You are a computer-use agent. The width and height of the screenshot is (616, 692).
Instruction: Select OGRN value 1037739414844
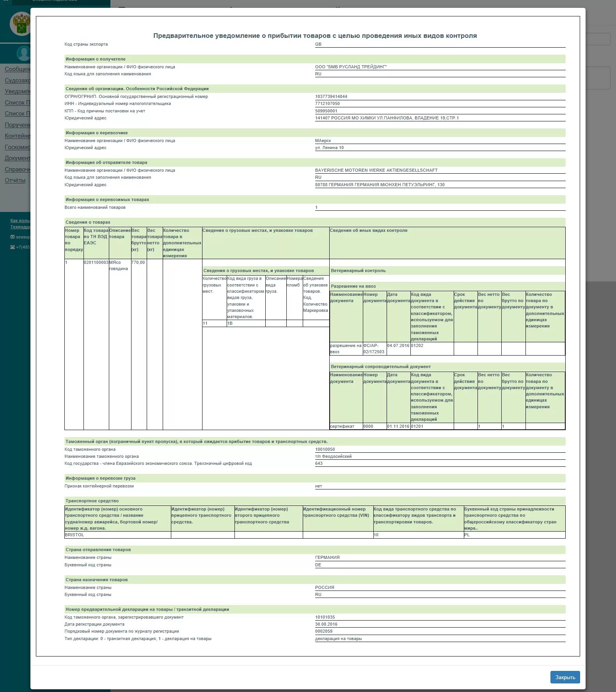point(331,96)
